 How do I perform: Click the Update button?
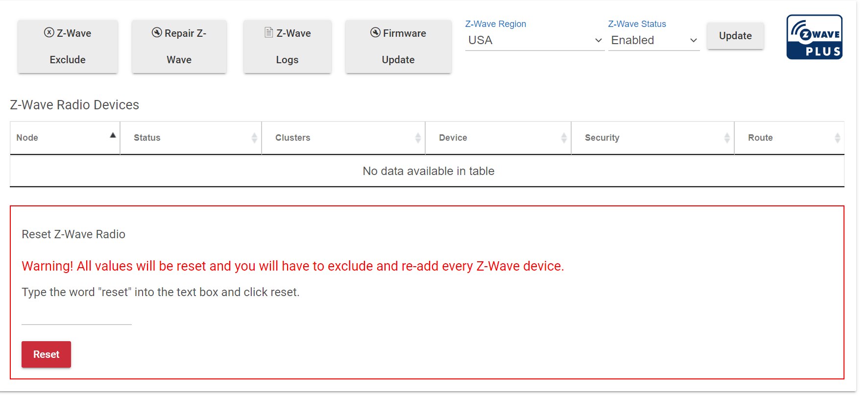click(x=735, y=36)
